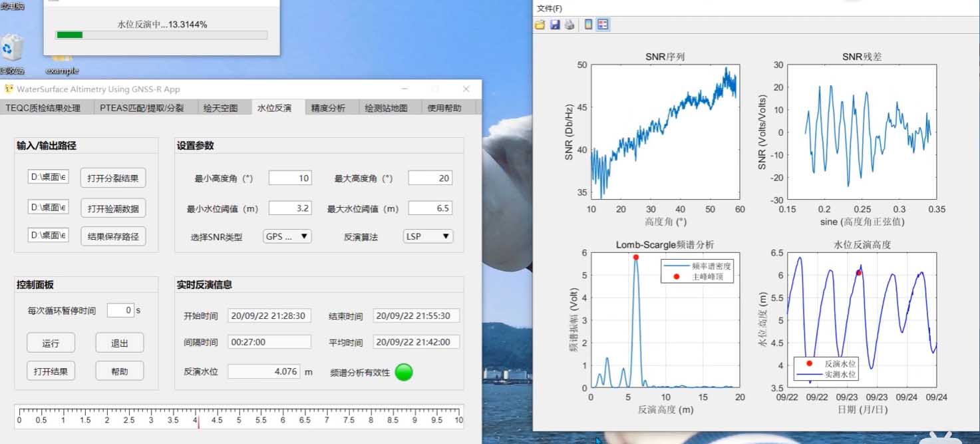Click the save figure floppy disk icon

click(x=554, y=25)
